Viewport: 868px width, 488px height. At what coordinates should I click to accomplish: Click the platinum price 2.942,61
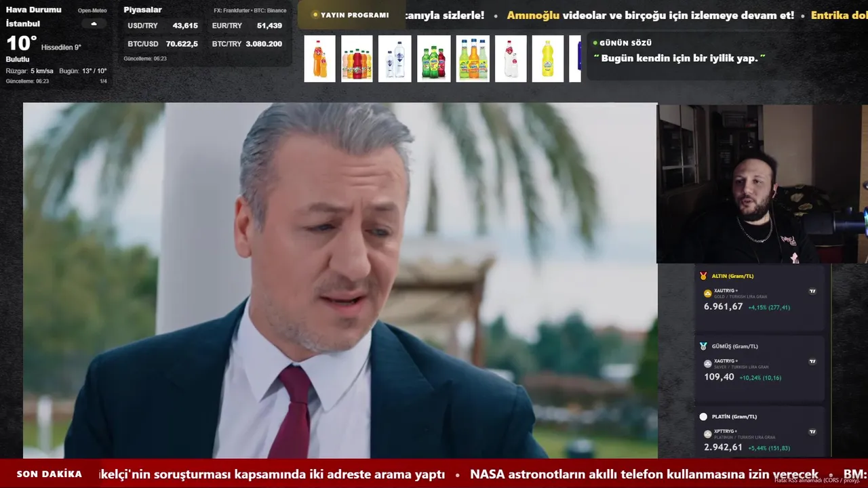tap(723, 447)
